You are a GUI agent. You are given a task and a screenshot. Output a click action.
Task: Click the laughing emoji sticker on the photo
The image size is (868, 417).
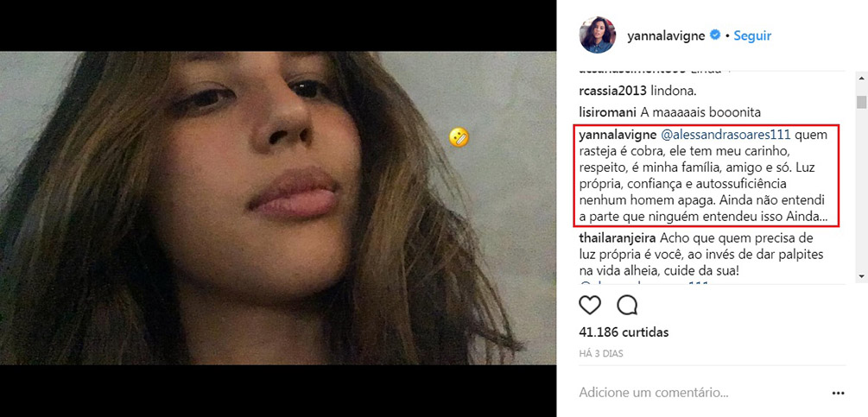point(459,136)
